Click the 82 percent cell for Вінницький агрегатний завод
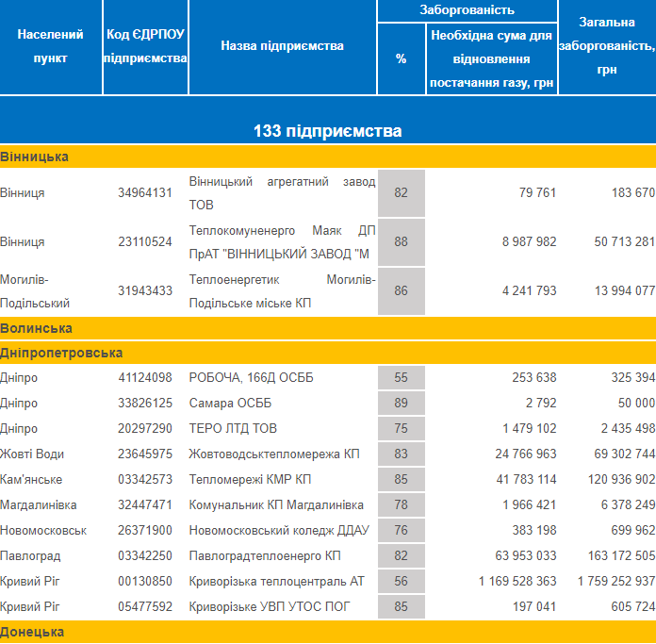 click(402, 192)
